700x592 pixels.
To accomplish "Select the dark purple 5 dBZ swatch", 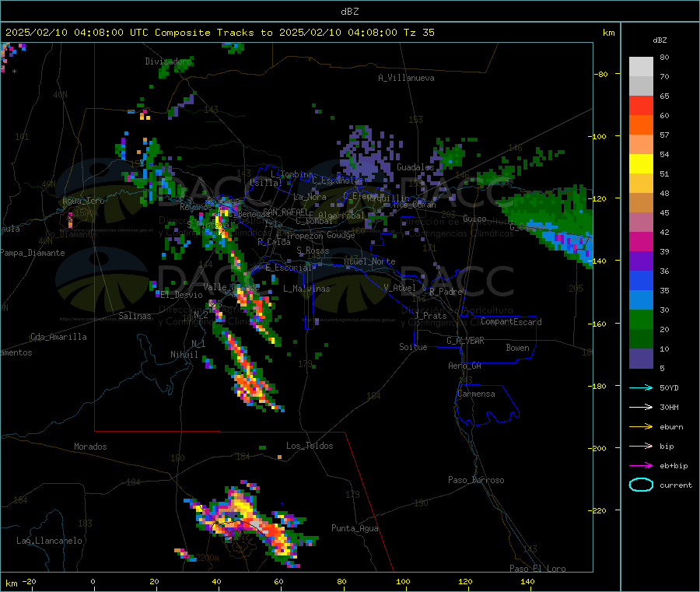I will 641,359.
